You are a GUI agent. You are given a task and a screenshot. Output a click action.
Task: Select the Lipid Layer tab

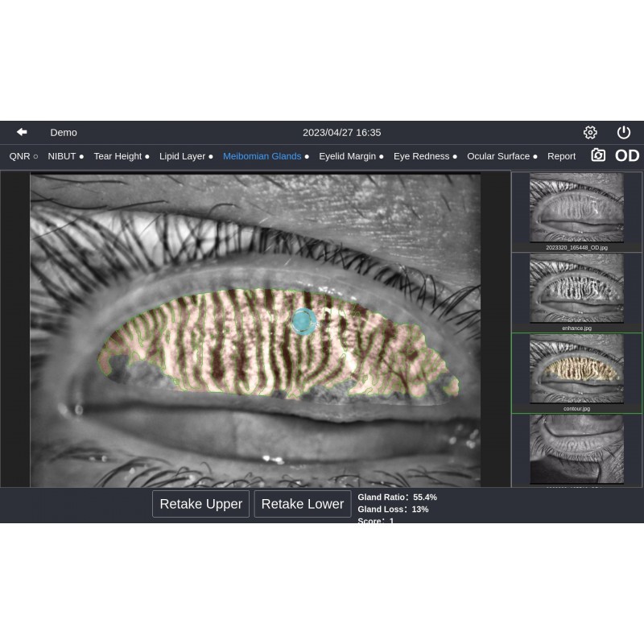(186, 156)
